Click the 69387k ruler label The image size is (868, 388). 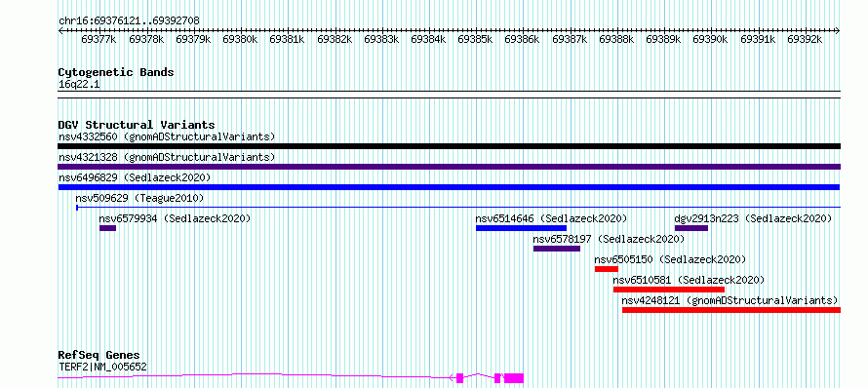point(570,40)
